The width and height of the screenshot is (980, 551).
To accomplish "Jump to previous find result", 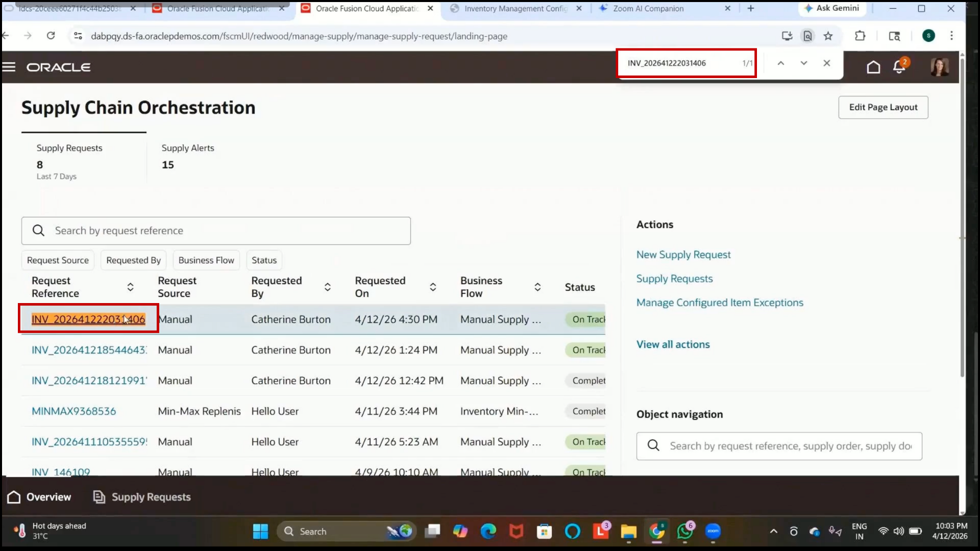I will click(x=780, y=63).
